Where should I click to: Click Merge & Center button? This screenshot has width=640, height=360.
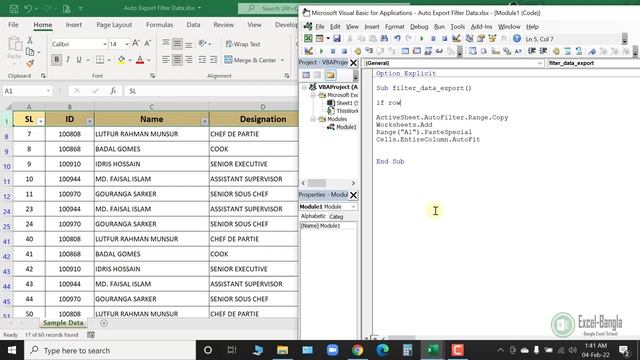tap(251, 60)
